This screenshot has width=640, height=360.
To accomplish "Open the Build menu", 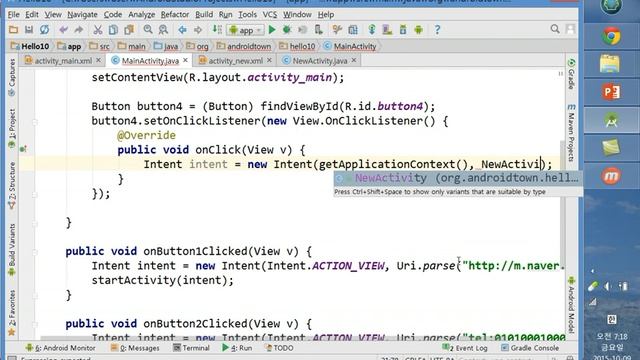I will tap(204, 15).
